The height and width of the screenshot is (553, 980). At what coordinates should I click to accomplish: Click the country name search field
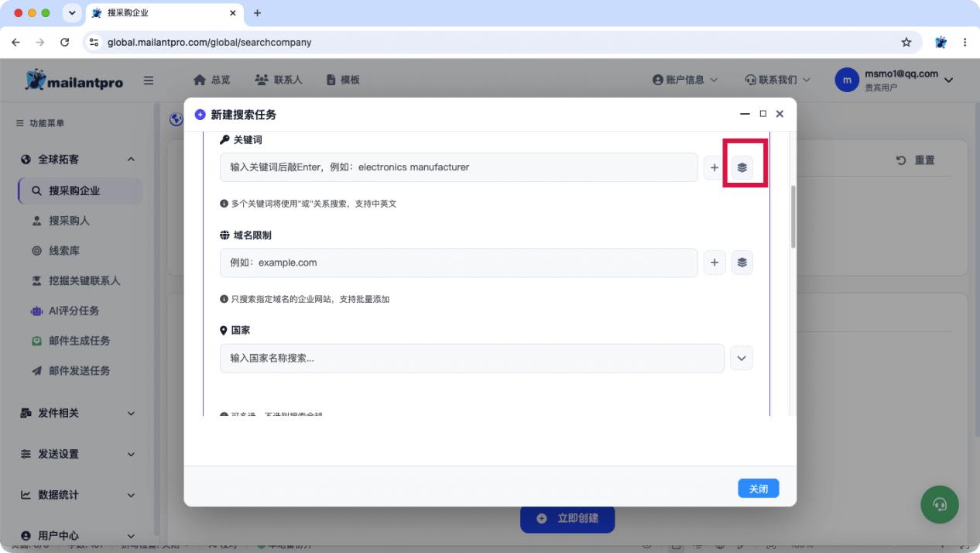point(472,358)
